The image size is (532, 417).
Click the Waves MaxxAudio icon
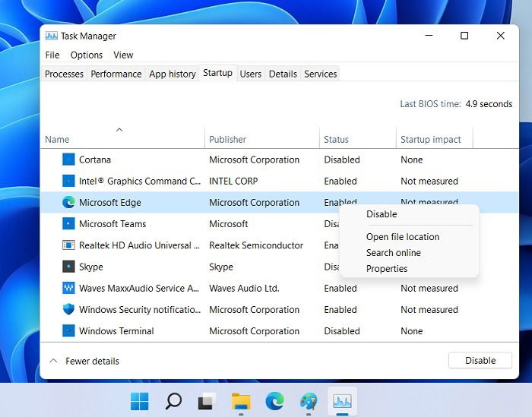coord(68,288)
